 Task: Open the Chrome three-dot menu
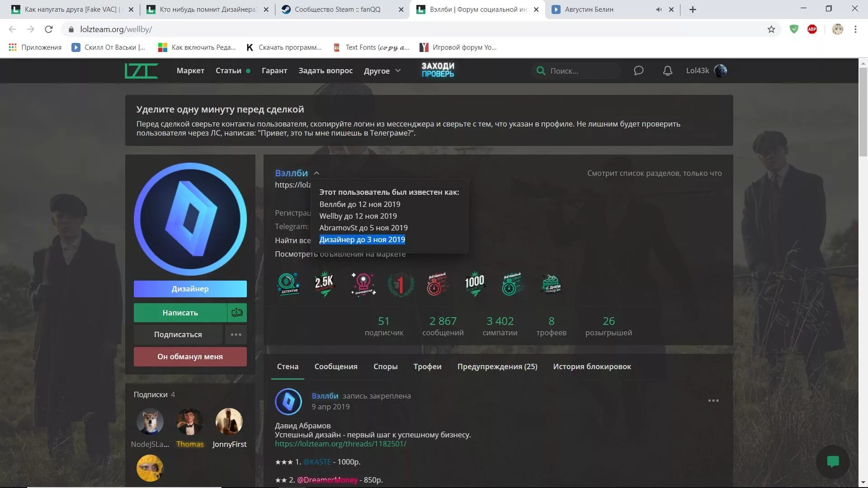[x=855, y=29]
